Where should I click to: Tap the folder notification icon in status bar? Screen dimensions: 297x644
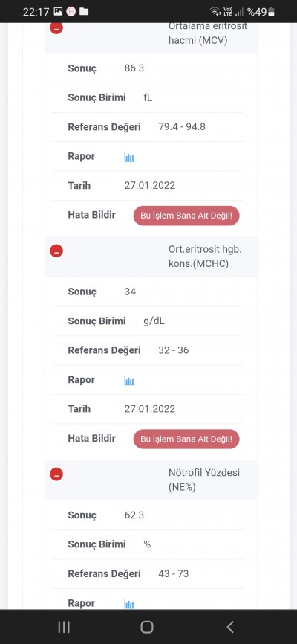(84, 11)
